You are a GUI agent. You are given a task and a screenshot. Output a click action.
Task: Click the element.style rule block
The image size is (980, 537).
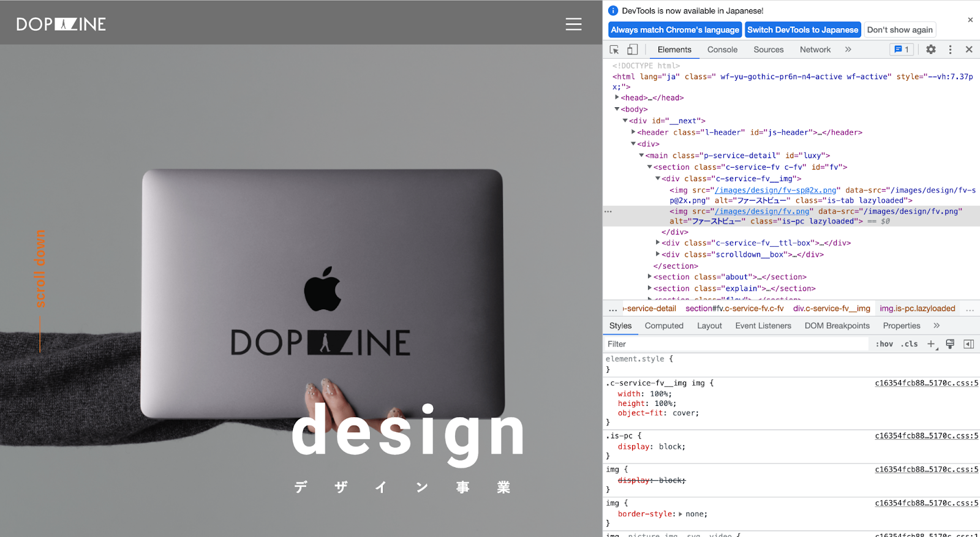791,364
